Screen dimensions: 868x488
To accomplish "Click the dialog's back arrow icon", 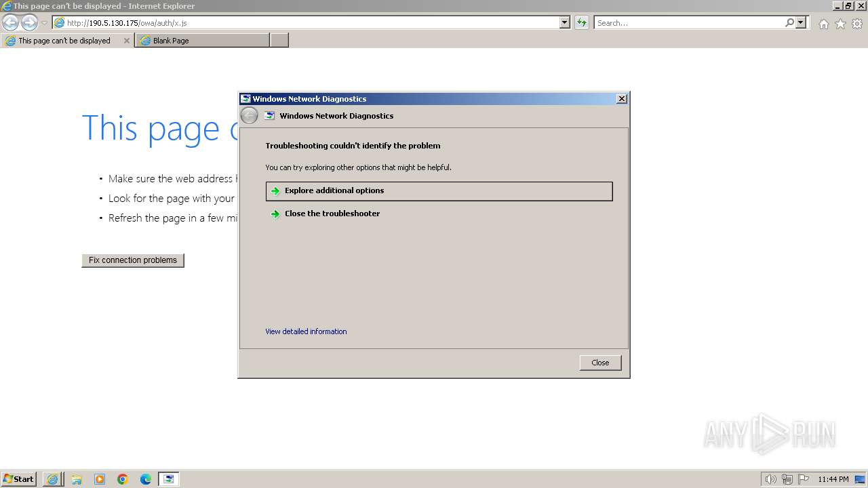I will [x=250, y=116].
